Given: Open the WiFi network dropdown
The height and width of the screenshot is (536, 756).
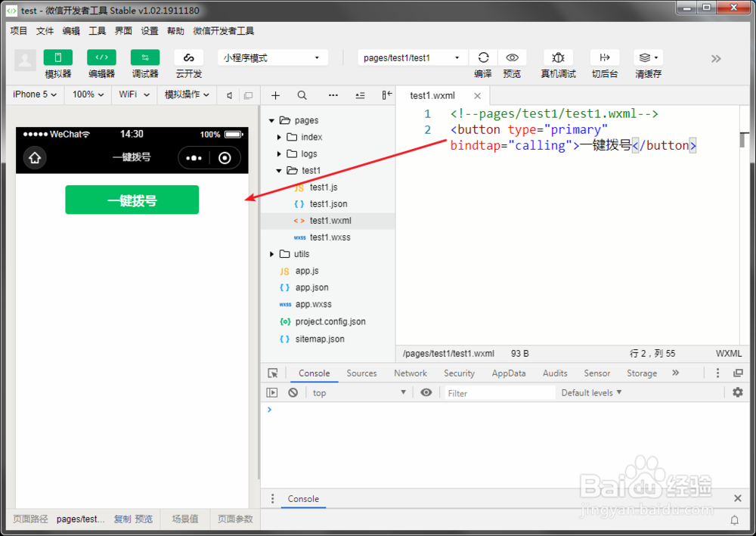Looking at the screenshot, I should 134,94.
